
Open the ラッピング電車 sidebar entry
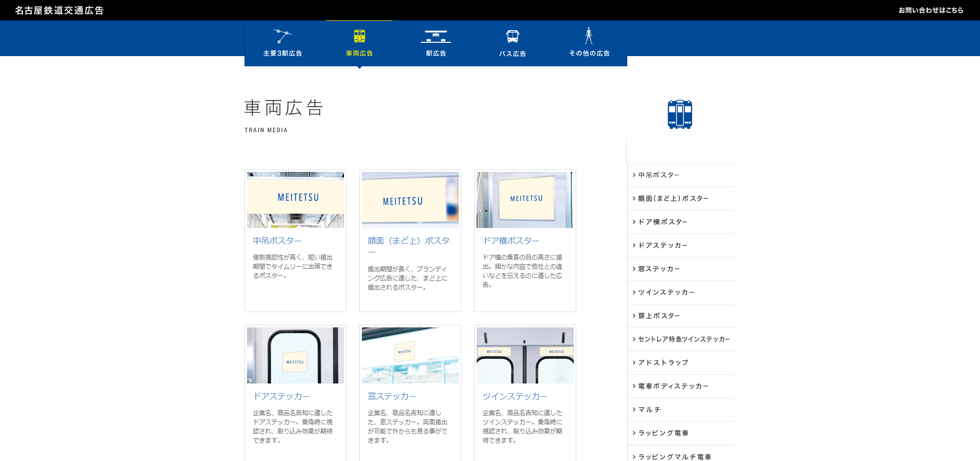click(x=663, y=433)
